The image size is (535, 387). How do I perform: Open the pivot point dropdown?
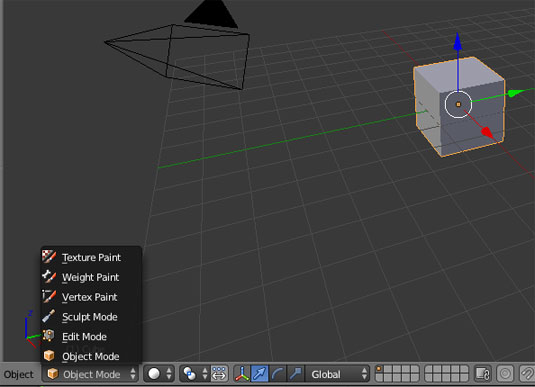click(x=194, y=374)
